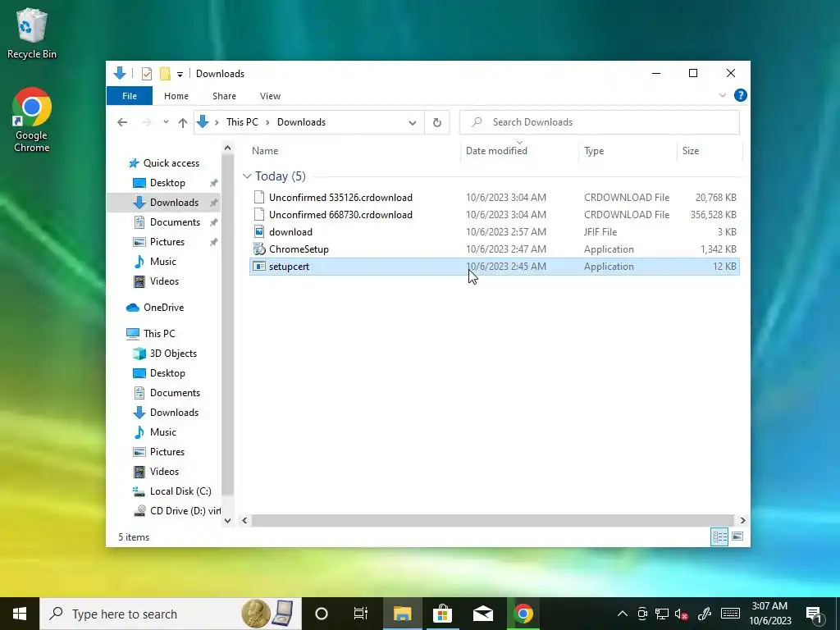
Task: Refresh the Downloads folder
Action: (437, 123)
